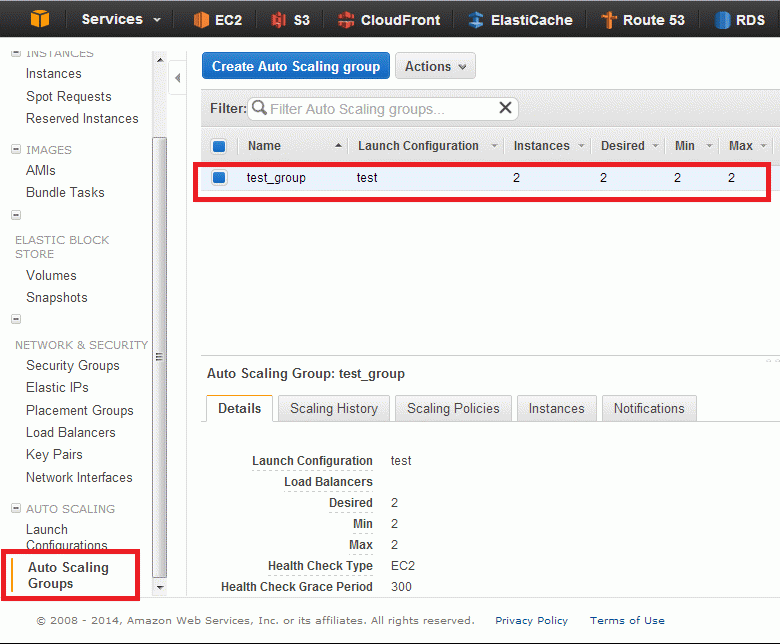Open the Services dropdown menu
Screen dimensions: 780x644
tap(121, 19)
